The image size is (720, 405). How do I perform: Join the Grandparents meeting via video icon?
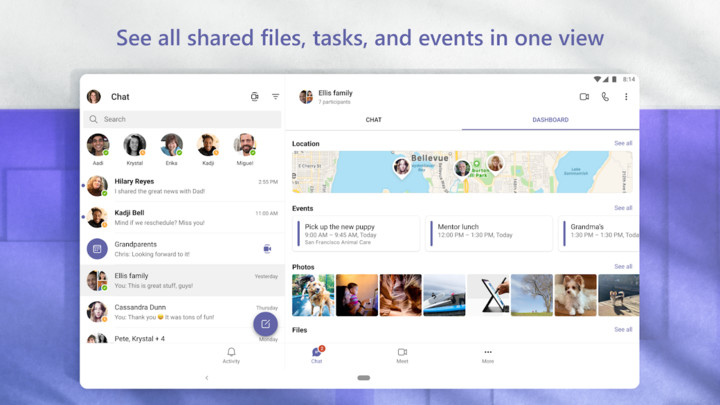point(267,248)
